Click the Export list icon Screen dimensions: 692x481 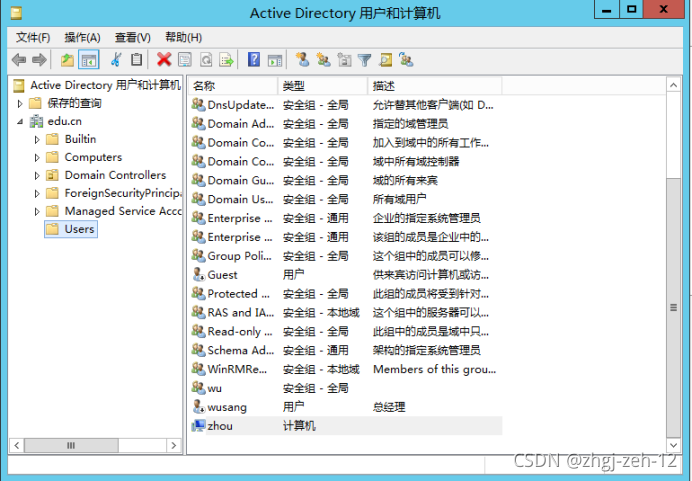pos(226,60)
